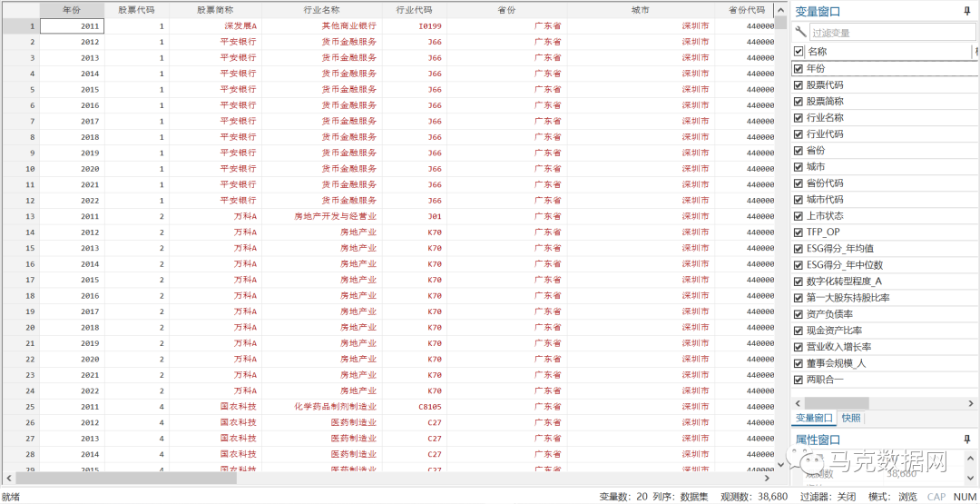This screenshot has height=504, width=980.
Task: Switch to the 快照 tab
Action: (x=850, y=418)
